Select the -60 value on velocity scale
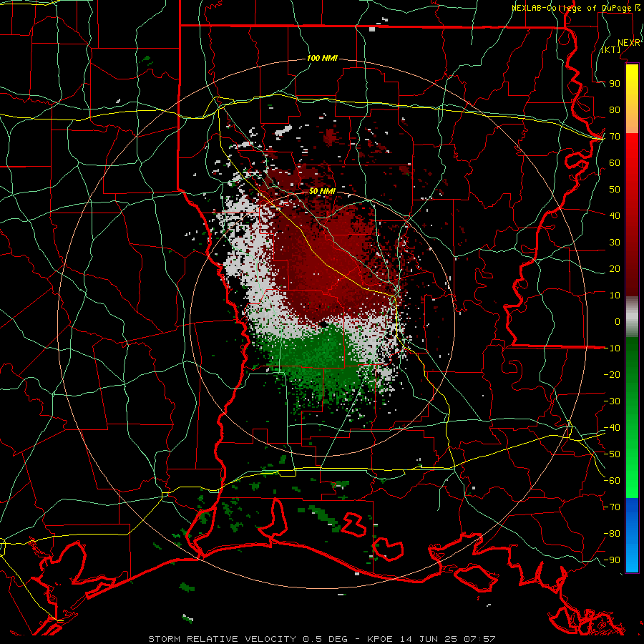Screen dimensions: 644x644 coord(612,481)
